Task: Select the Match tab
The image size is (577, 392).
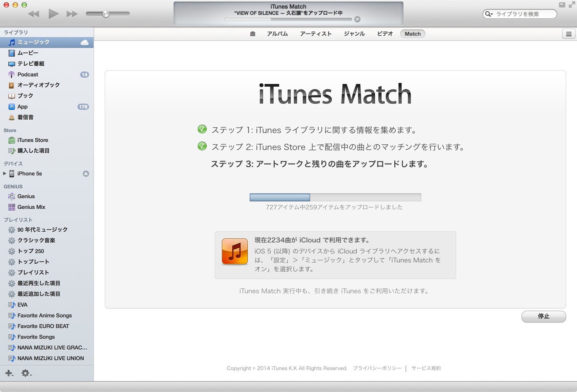Action: pyautogui.click(x=413, y=34)
